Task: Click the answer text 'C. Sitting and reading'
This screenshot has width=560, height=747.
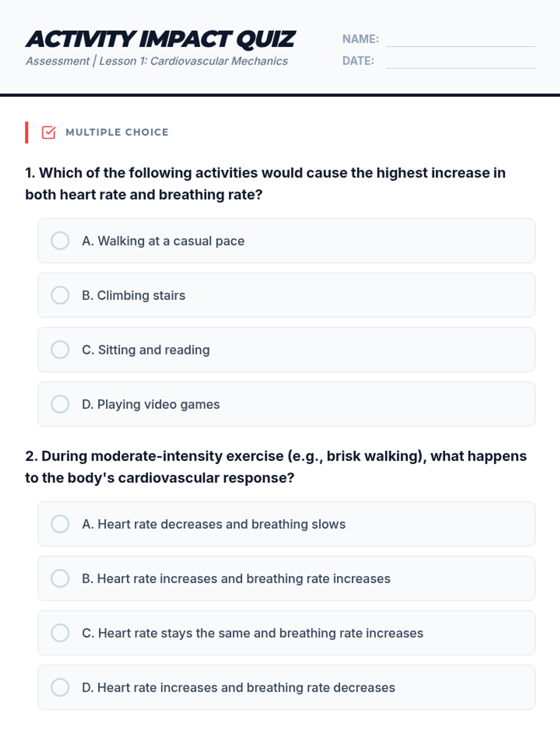Action: (x=146, y=350)
